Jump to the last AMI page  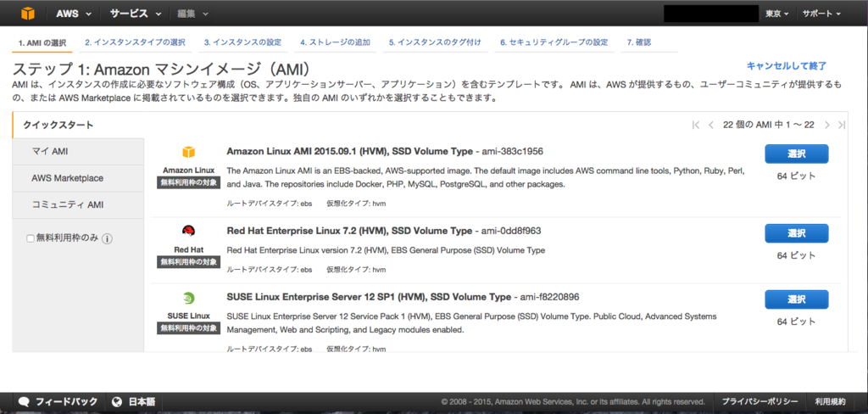[x=842, y=125]
